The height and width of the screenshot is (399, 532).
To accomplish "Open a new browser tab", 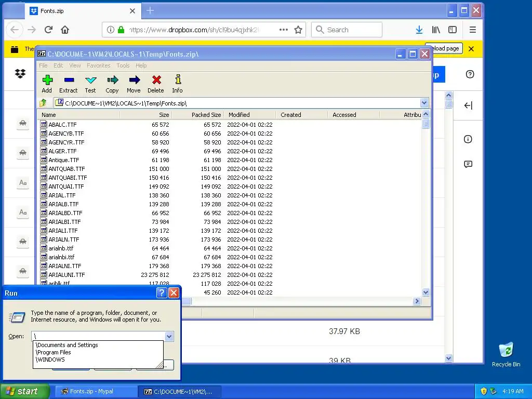I will point(150,11).
